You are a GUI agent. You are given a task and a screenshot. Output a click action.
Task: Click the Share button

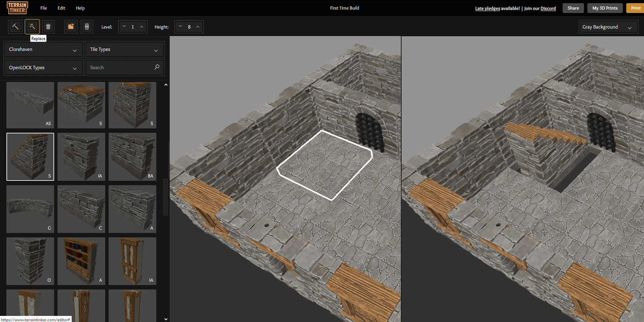click(573, 8)
